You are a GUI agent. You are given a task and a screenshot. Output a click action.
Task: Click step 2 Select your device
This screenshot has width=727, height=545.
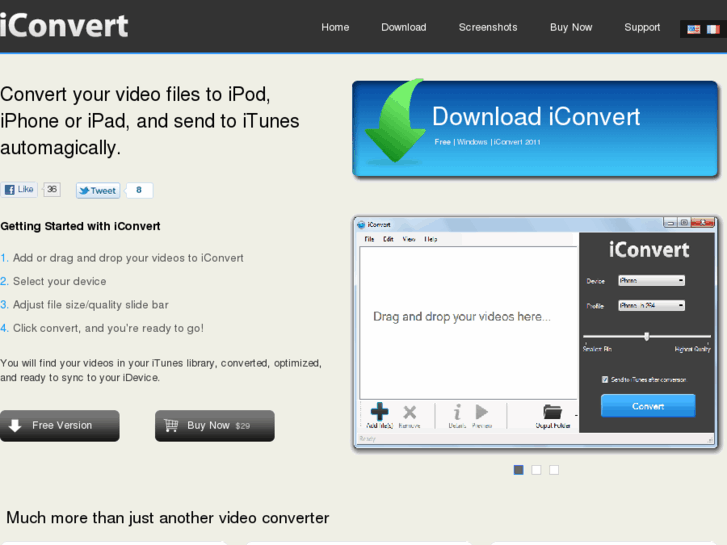coord(59,282)
